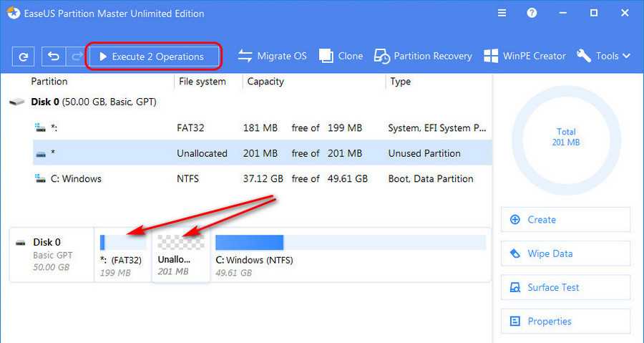Execute 2 Operations button
The image size is (644, 343).
(x=154, y=57)
